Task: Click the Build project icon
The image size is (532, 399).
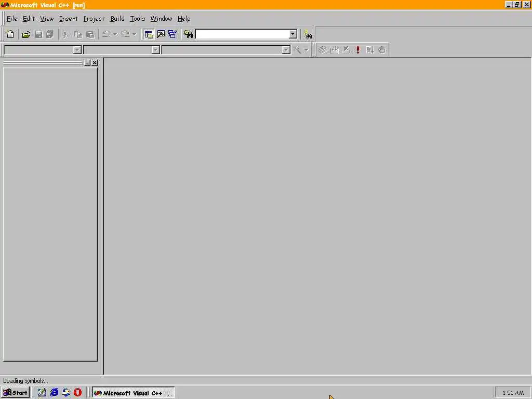Action: (x=334, y=50)
